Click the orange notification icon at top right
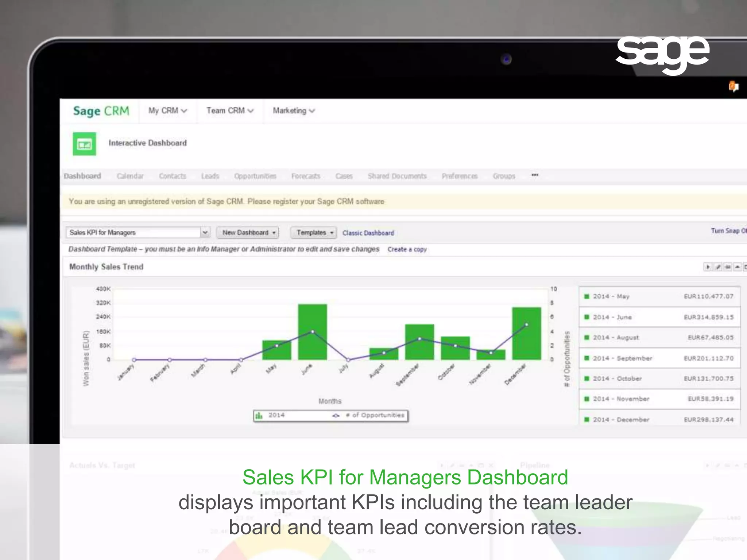The image size is (747, 560). 733,87
